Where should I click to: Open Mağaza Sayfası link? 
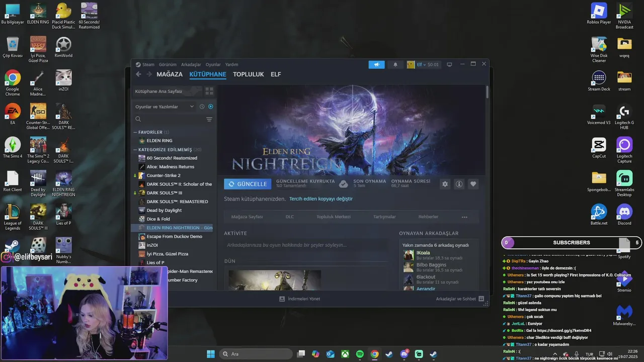[x=247, y=217]
